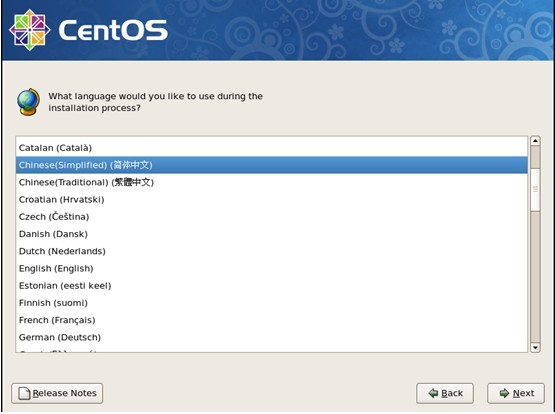Click the language list scrollbar thumb
Viewport: 555px width, 414px height.
[535, 189]
